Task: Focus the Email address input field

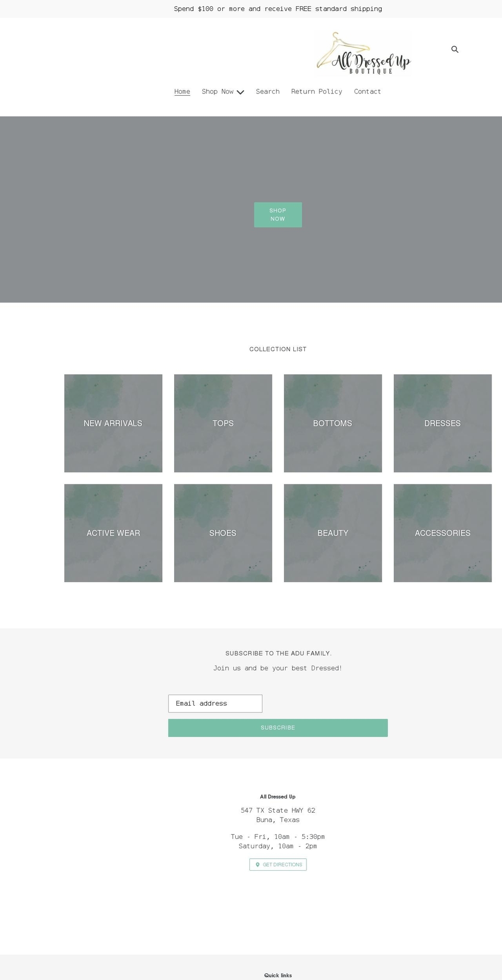Action: coord(215,704)
